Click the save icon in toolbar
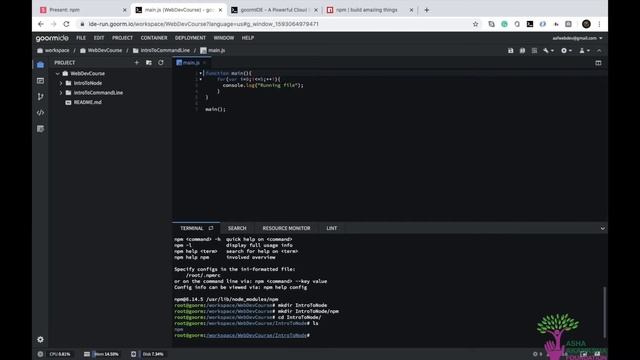This screenshot has height=360, width=640. (x=511, y=51)
